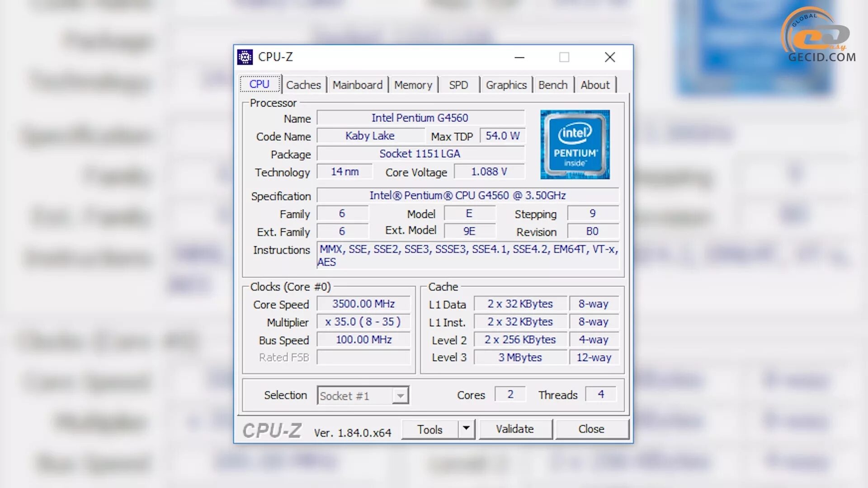Screen dimensions: 868x488
Task: Switch to the Bench tab
Action: [552, 85]
